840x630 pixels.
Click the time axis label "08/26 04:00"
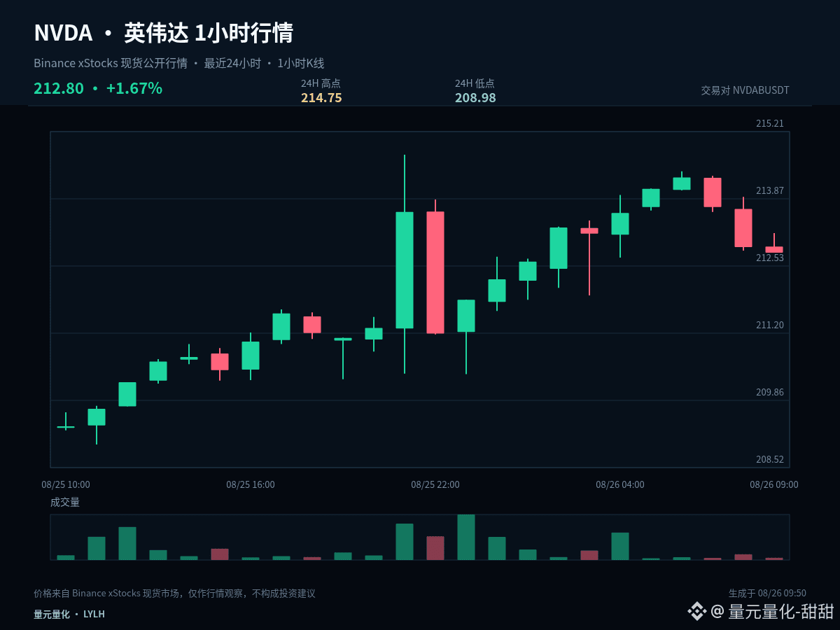click(620, 484)
